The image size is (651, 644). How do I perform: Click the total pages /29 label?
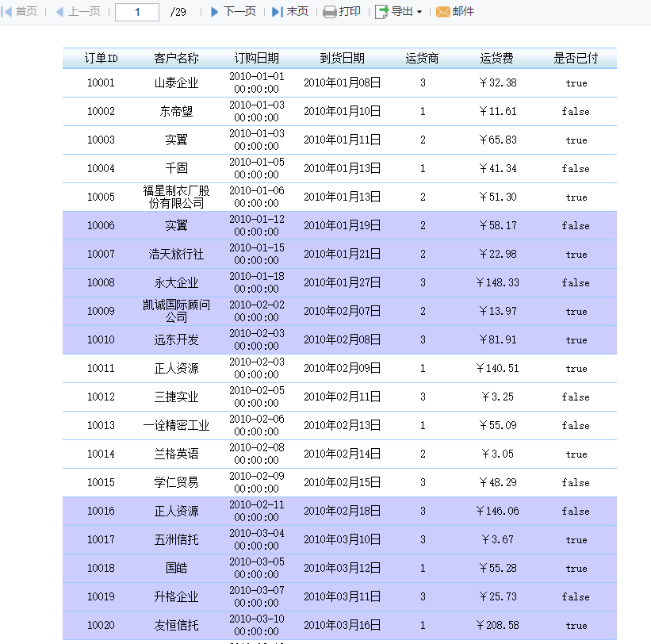point(178,12)
